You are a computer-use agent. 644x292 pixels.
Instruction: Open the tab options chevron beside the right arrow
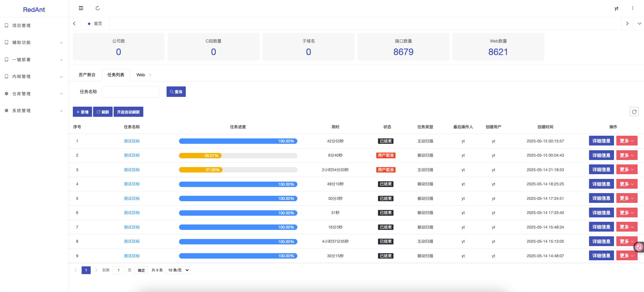639,24
